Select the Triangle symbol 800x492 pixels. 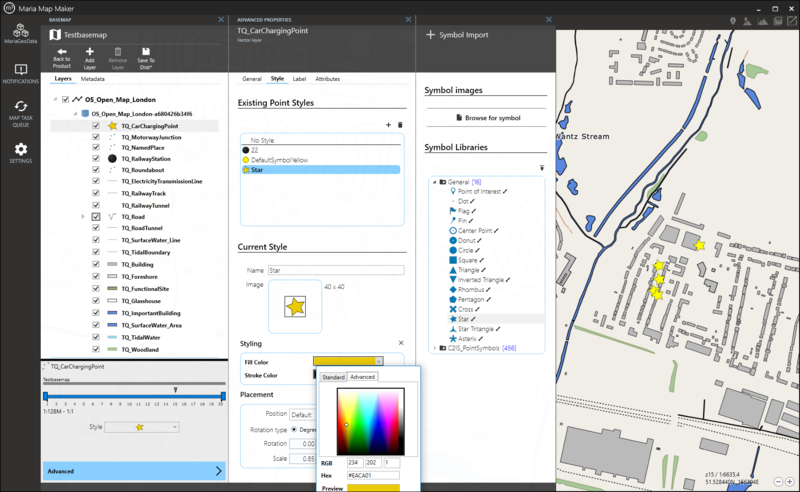point(468,270)
